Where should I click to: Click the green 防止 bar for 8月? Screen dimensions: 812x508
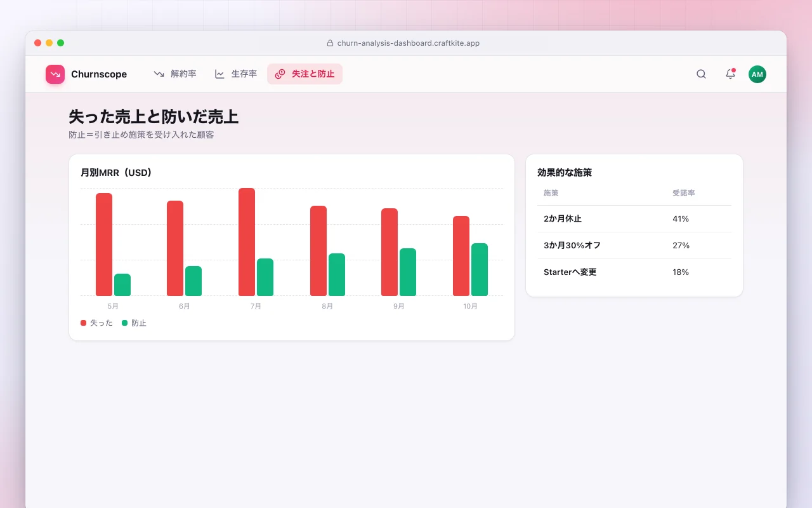pyautogui.click(x=337, y=275)
